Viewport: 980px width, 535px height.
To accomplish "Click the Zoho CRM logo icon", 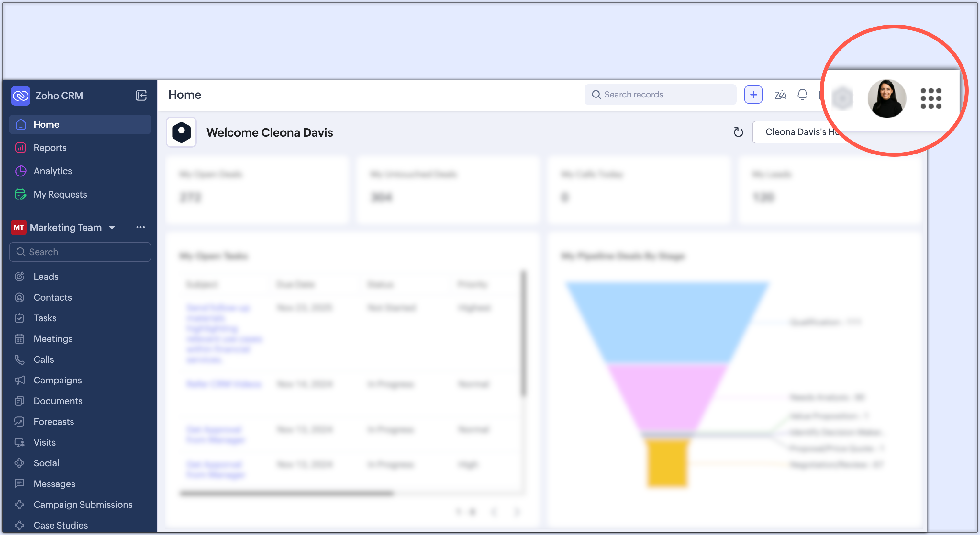I will [20, 95].
